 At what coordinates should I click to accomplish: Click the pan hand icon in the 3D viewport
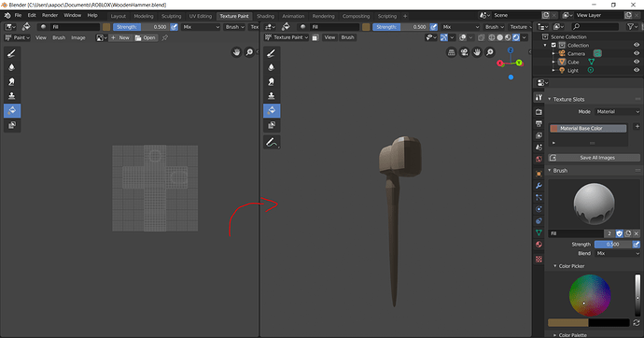[477, 52]
